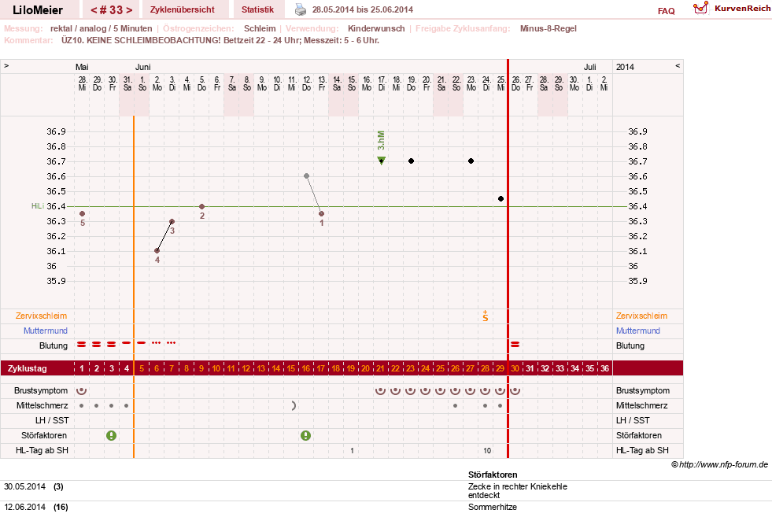This screenshot has width=772, height=532.
Task: Click the temperature point on 19. June
Action: coord(411,161)
